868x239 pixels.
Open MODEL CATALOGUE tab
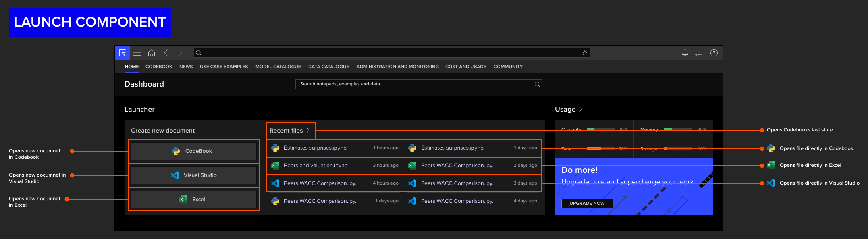point(278,67)
